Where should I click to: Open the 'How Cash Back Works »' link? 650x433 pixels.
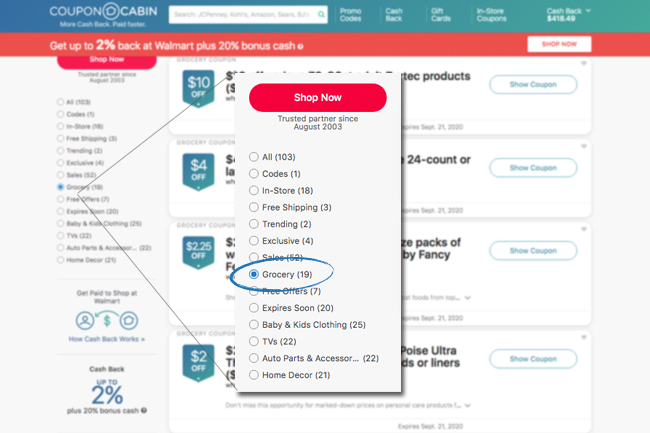[107, 339]
